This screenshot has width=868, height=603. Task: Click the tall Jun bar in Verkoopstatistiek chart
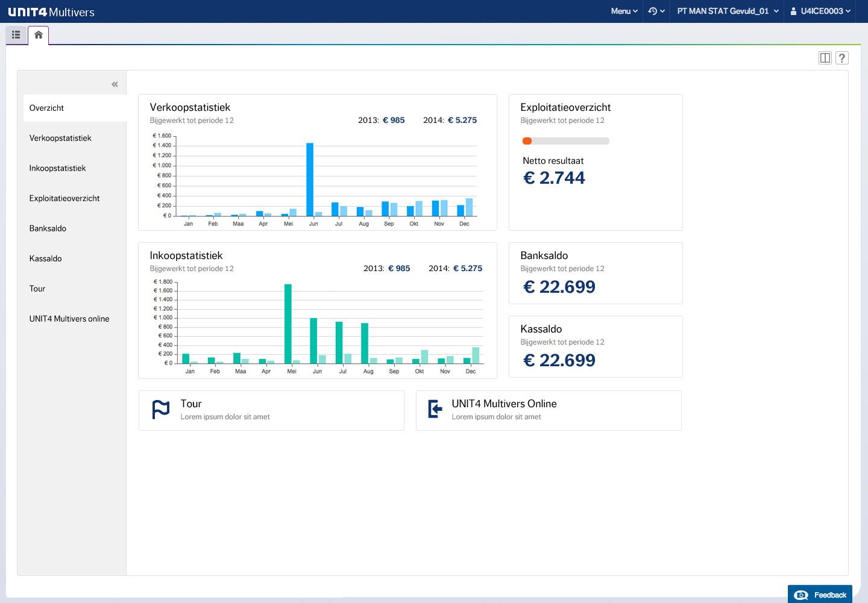pyautogui.click(x=310, y=179)
